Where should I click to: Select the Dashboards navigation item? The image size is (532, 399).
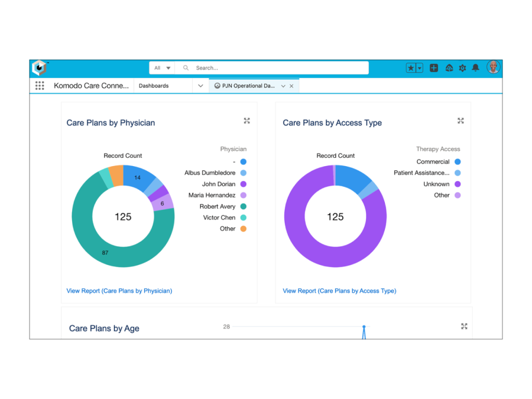pyautogui.click(x=154, y=86)
